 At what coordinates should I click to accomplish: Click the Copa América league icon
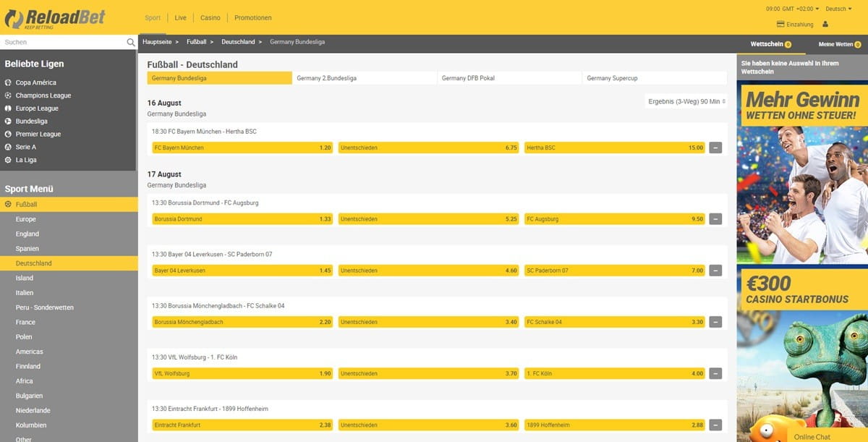[8, 82]
